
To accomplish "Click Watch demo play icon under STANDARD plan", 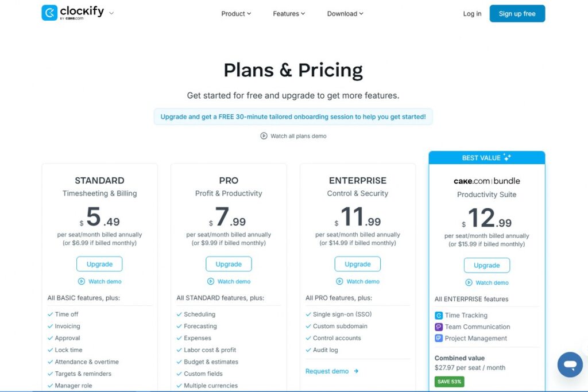I will coord(81,281).
